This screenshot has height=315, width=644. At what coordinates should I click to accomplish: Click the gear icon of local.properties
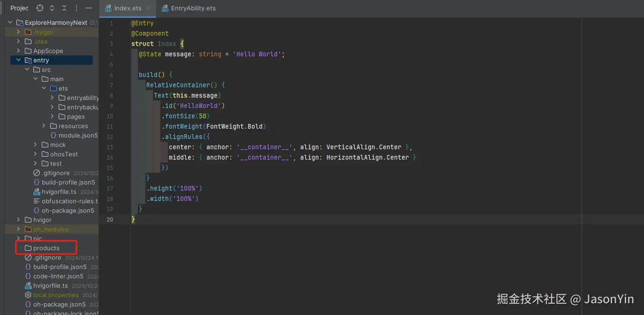tap(28, 295)
